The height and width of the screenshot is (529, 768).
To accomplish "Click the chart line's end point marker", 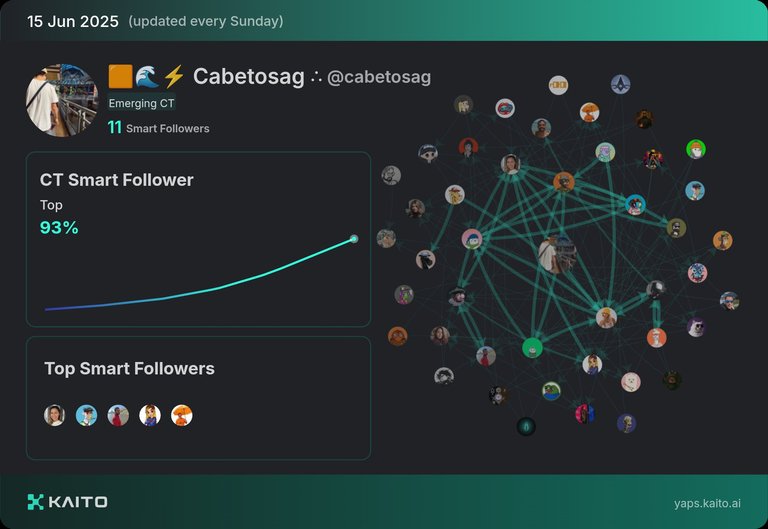I will coord(354,239).
